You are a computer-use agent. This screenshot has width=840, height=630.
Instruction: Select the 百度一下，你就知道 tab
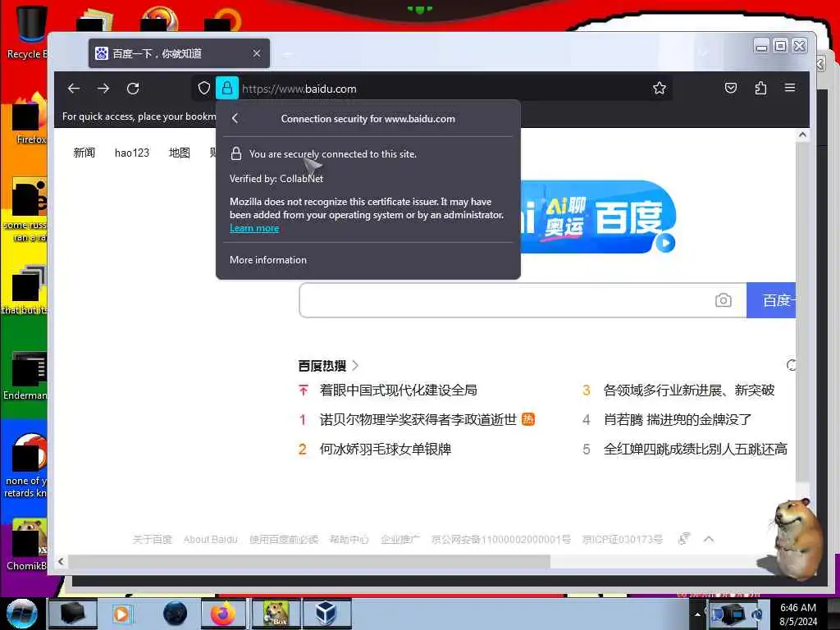[x=179, y=53]
